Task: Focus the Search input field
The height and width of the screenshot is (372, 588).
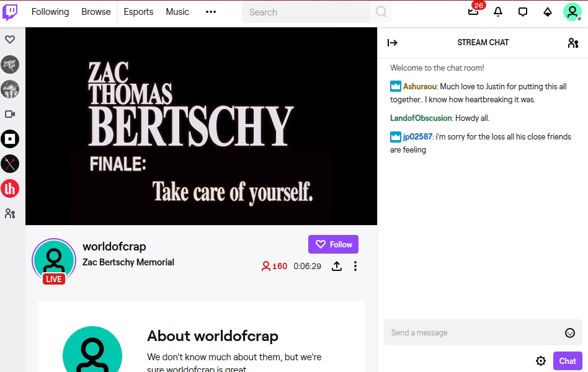Action: pyautogui.click(x=306, y=12)
